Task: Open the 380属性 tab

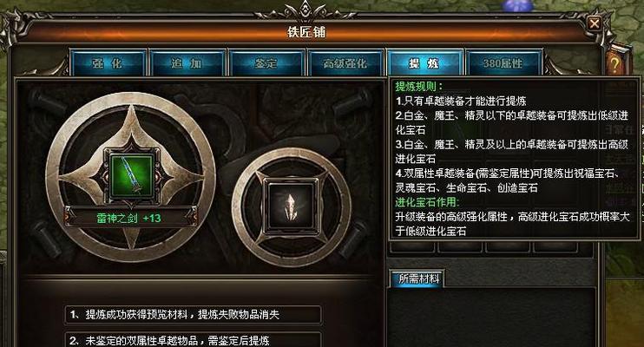Action: point(504,63)
